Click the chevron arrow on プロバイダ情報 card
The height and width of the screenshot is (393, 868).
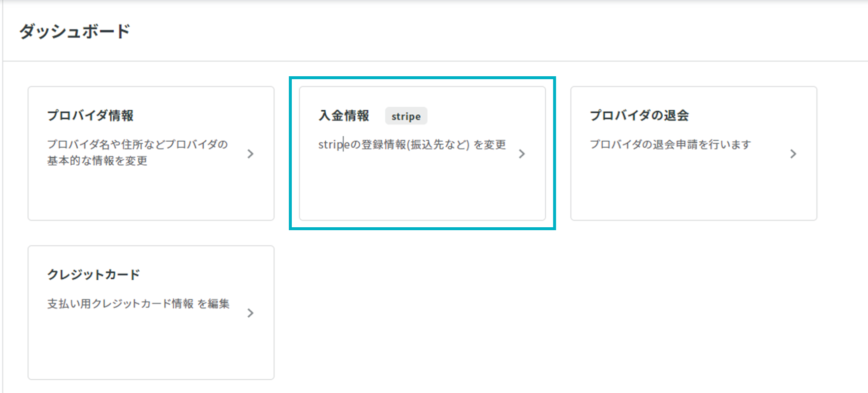(250, 154)
